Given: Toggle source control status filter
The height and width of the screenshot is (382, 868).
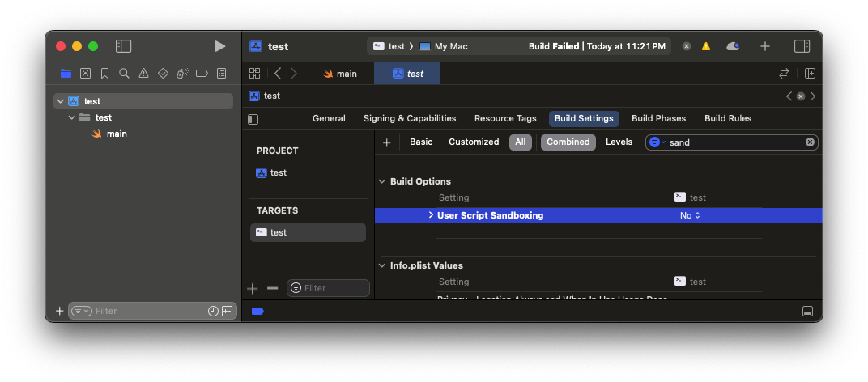Looking at the screenshot, I should pyautogui.click(x=228, y=311).
